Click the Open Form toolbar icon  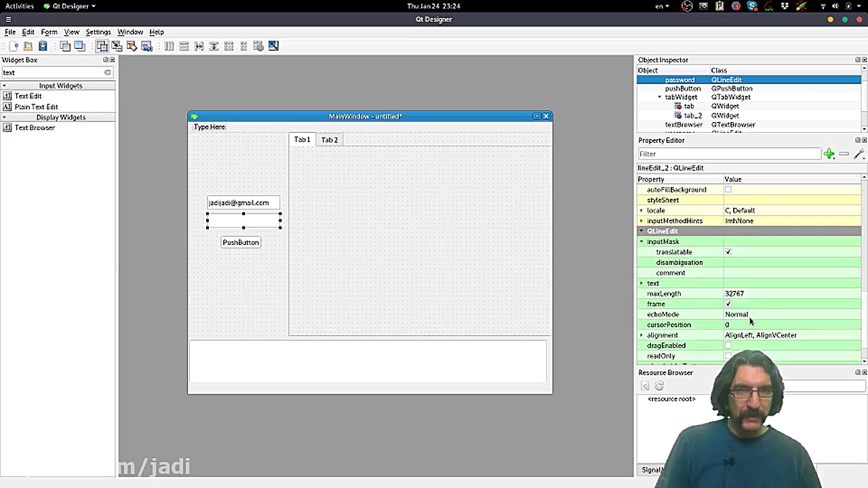tap(28, 46)
